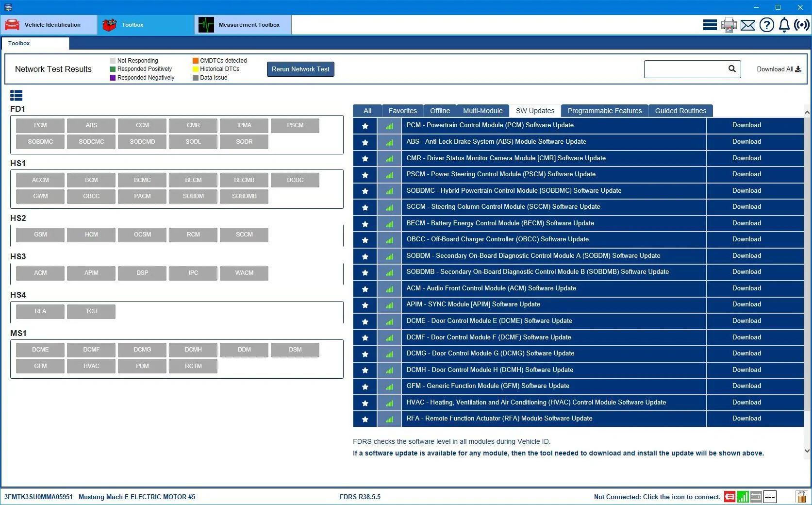812x505 pixels.
Task: Favorite the CMR Software Update star
Action: coord(365,158)
